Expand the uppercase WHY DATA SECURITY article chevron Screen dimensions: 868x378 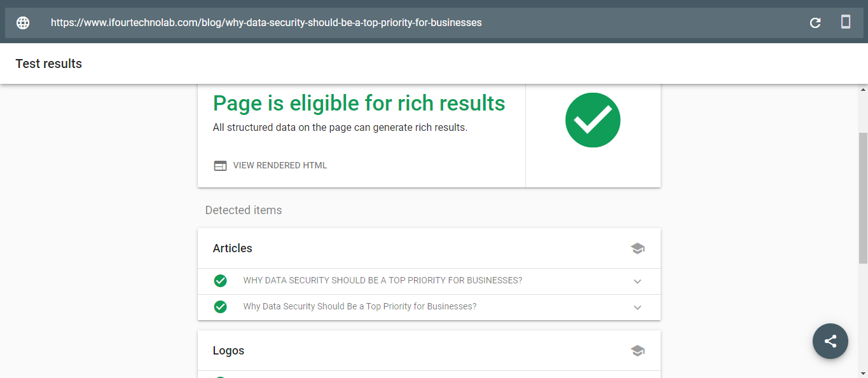(638, 281)
